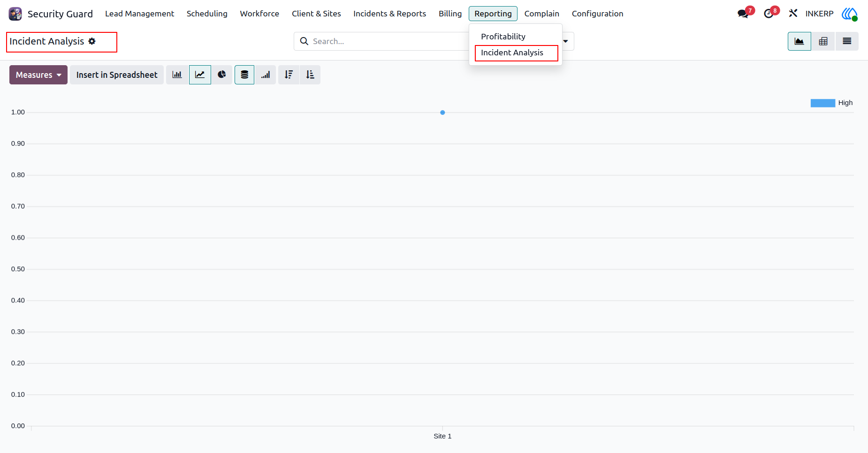Open the search options dropdown arrow

pyautogui.click(x=566, y=41)
